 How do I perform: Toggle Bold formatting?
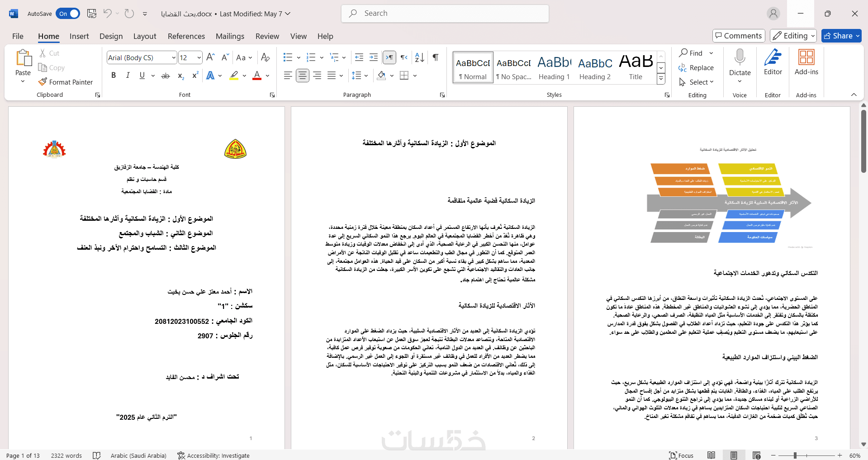click(114, 76)
